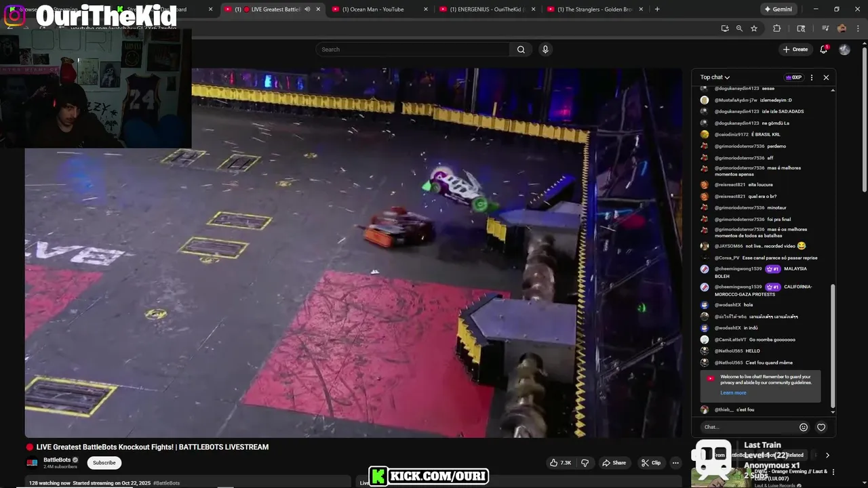The image size is (868, 488).
Task: Activate voice search microphone icon
Action: [545, 49]
